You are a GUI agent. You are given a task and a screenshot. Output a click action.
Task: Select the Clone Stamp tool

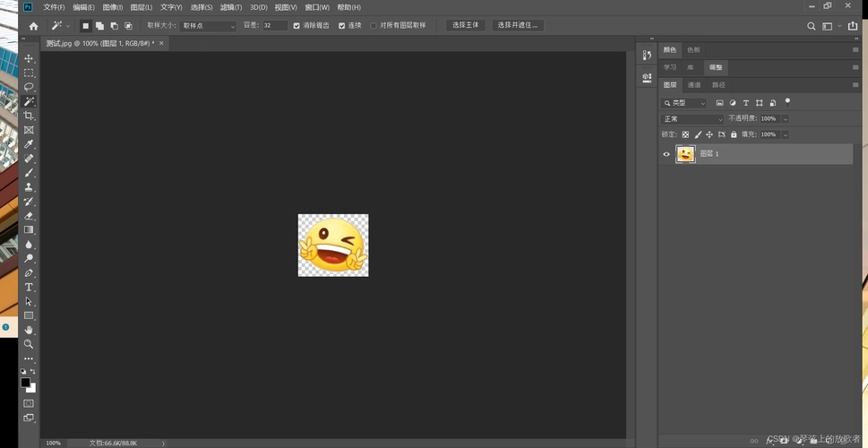point(29,187)
